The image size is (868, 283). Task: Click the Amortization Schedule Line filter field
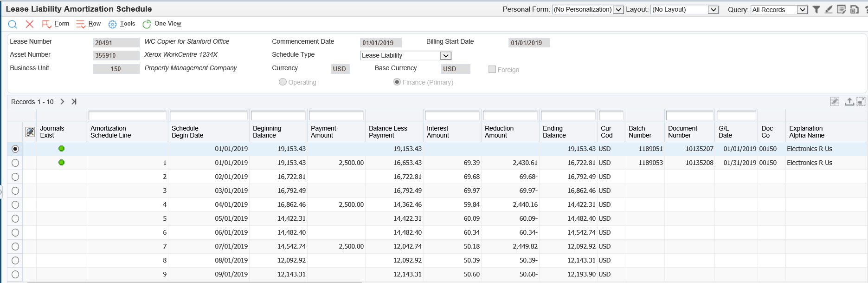pos(128,115)
